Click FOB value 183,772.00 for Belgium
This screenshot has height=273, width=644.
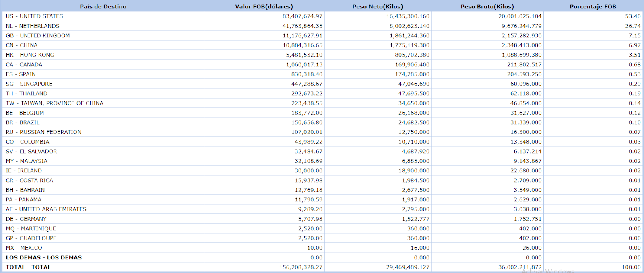pos(307,113)
